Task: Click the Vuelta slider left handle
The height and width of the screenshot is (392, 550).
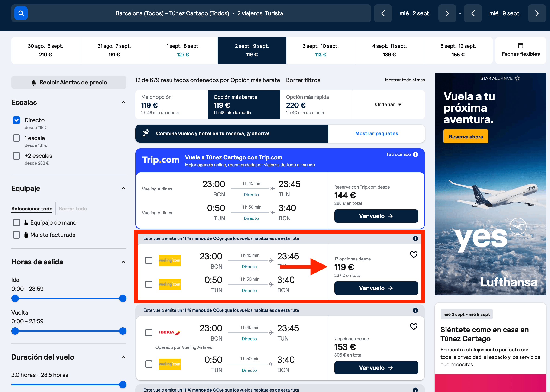Action: point(15,331)
